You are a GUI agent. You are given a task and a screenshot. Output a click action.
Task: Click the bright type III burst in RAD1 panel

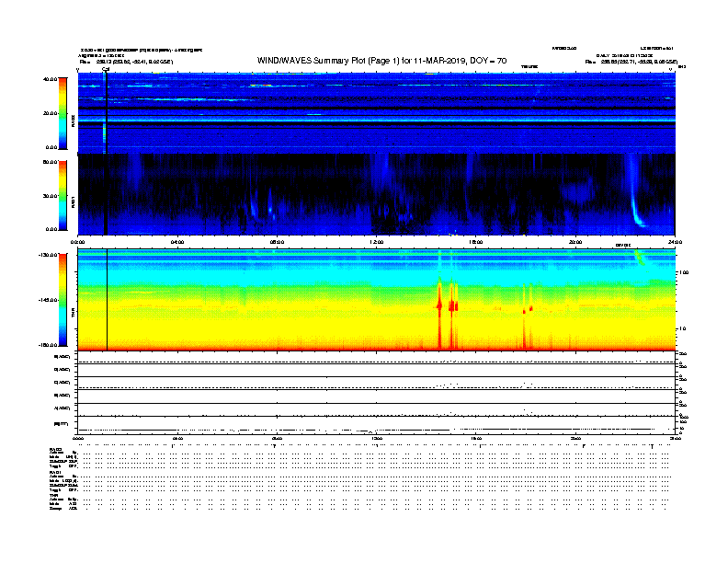click(635, 204)
